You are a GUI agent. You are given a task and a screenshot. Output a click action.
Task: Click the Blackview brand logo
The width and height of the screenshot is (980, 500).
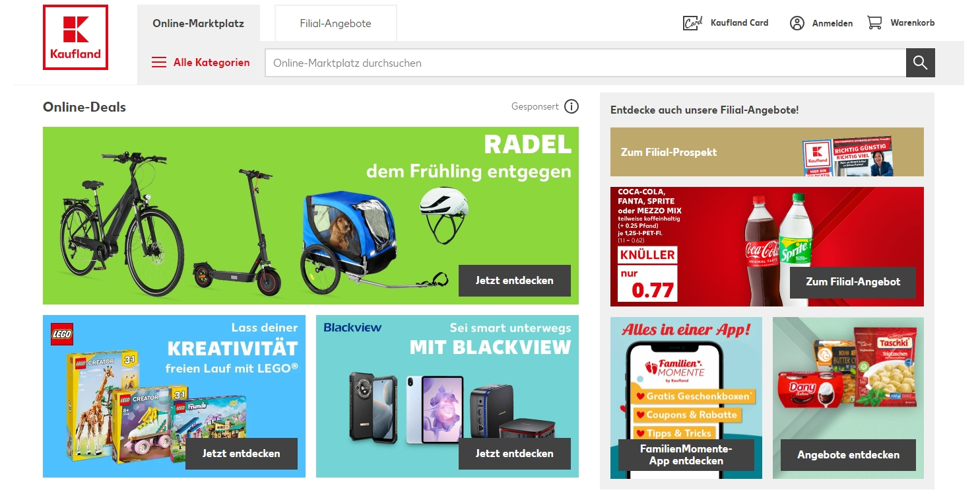point(352,328)
